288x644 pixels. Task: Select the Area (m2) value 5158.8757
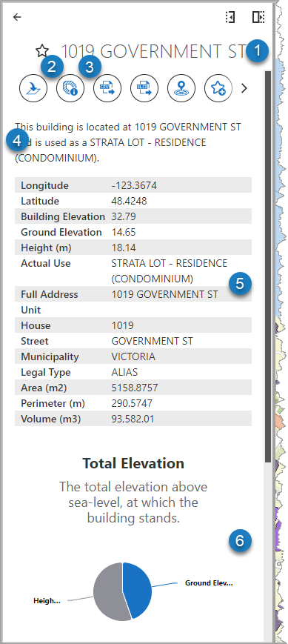point(135,388)
